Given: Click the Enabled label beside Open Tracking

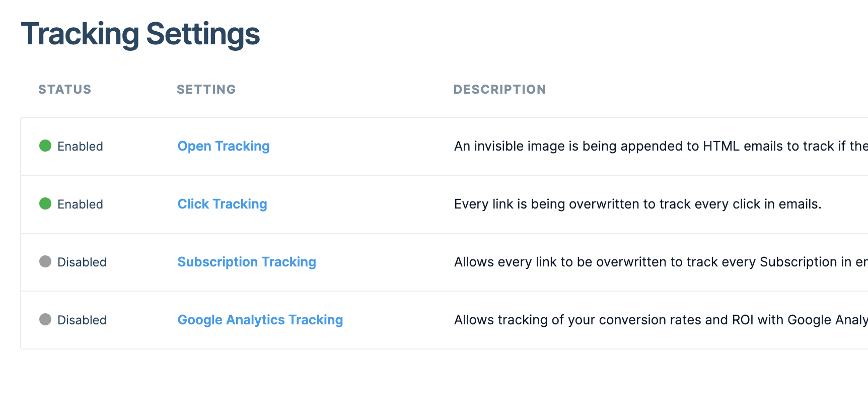Looking at the screenshot, I should (81, 146).
